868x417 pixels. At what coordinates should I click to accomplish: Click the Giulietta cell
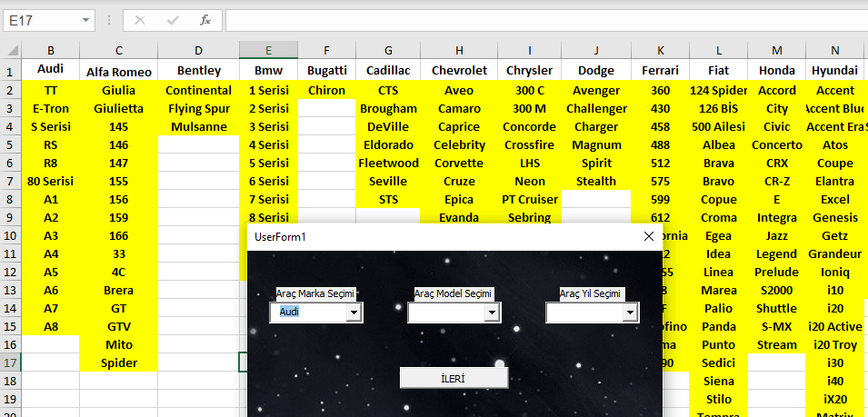119,108
